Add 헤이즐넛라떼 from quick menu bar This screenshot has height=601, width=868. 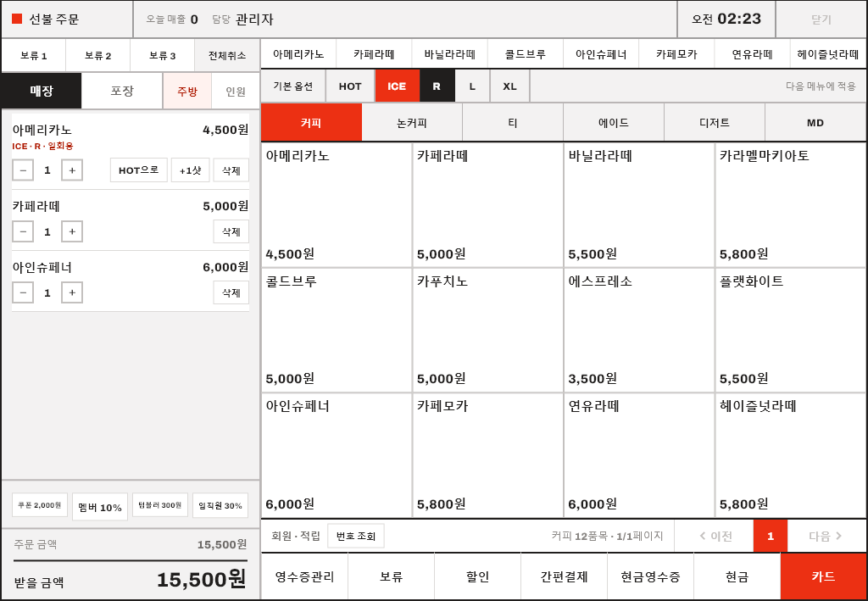[x=828, y=54]
